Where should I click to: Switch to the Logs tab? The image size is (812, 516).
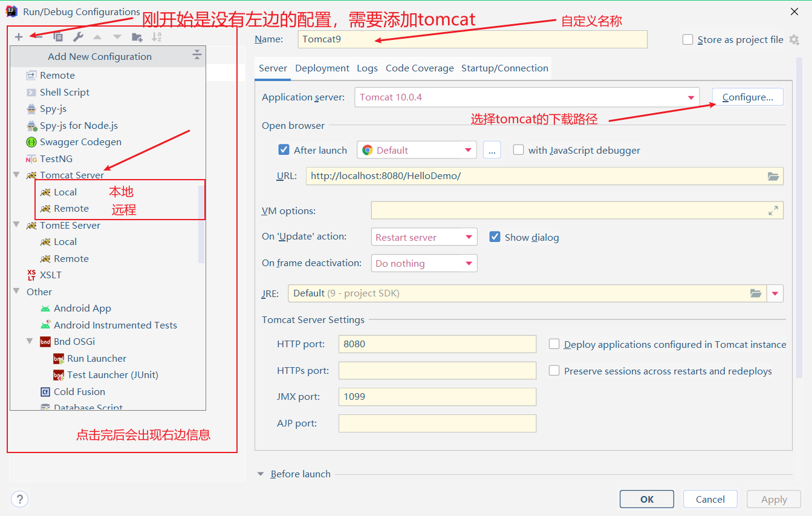[x=367, y=68]
